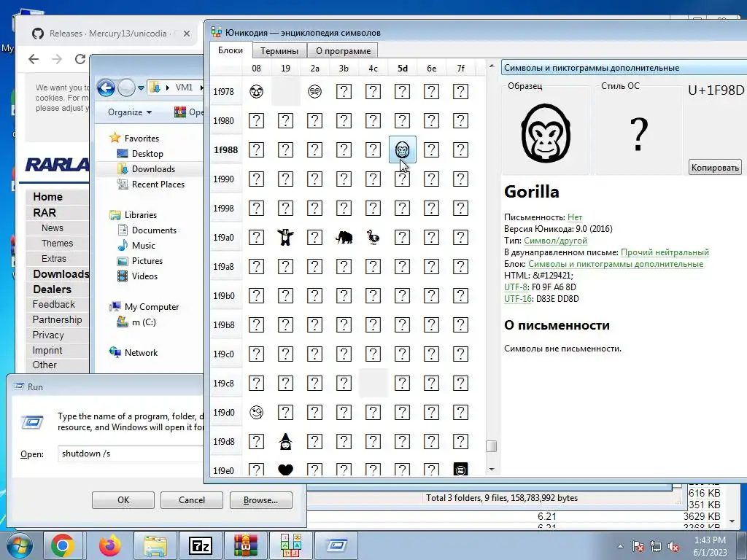
Task: Follow the Нет script link
Action: pos(575,217)
